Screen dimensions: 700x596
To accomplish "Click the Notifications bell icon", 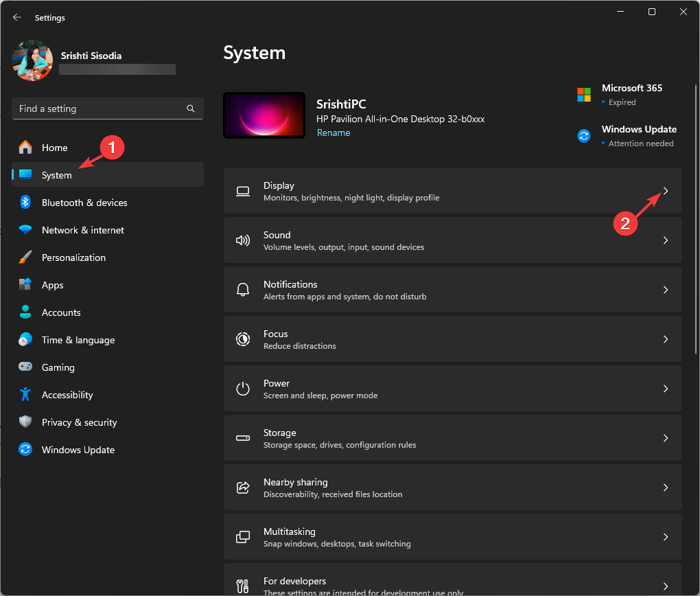I will [x=243, y=290].
